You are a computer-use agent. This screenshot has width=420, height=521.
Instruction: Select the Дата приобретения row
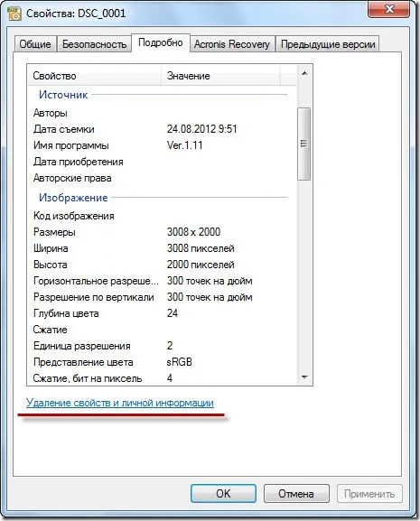coord(163,162)
